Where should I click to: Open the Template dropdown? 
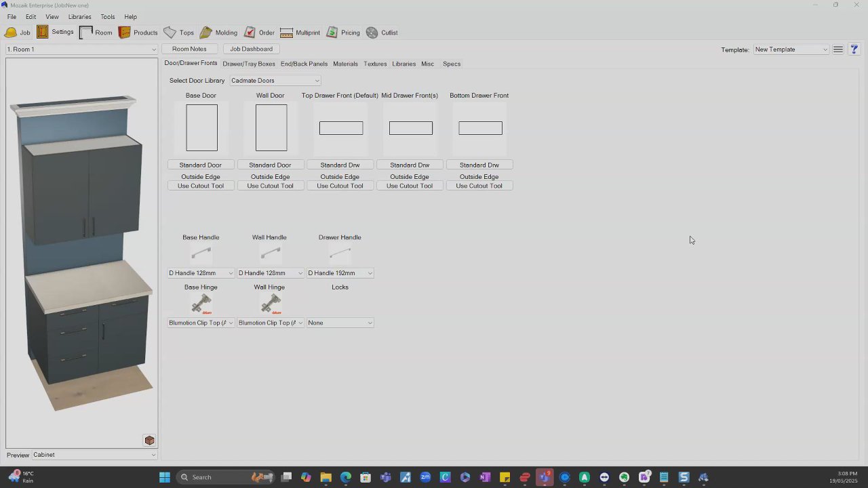[x=791, y=49]
